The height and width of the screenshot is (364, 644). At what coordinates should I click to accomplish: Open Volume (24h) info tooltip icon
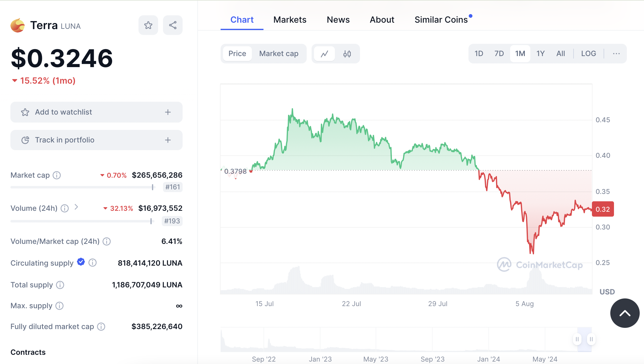(x=65, y=208)
